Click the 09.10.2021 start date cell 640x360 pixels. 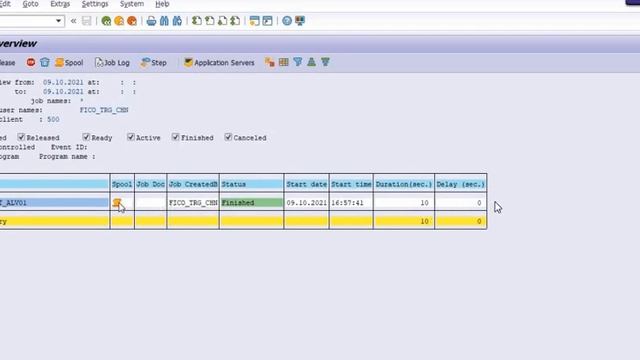[307, 202]
